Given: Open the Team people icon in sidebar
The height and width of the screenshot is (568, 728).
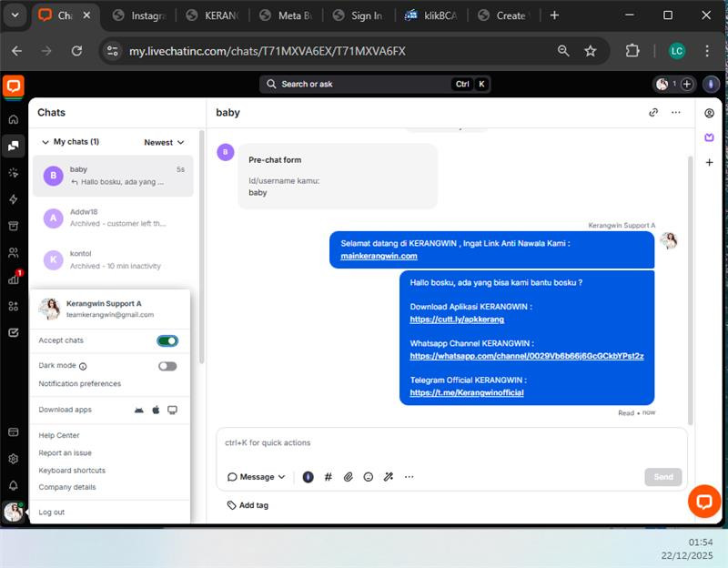Looking at the screenshot, I should click(14, 253).
